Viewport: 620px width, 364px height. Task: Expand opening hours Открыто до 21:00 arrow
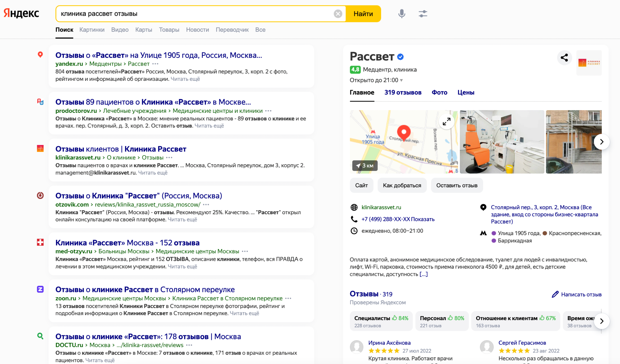pos(401,80)
